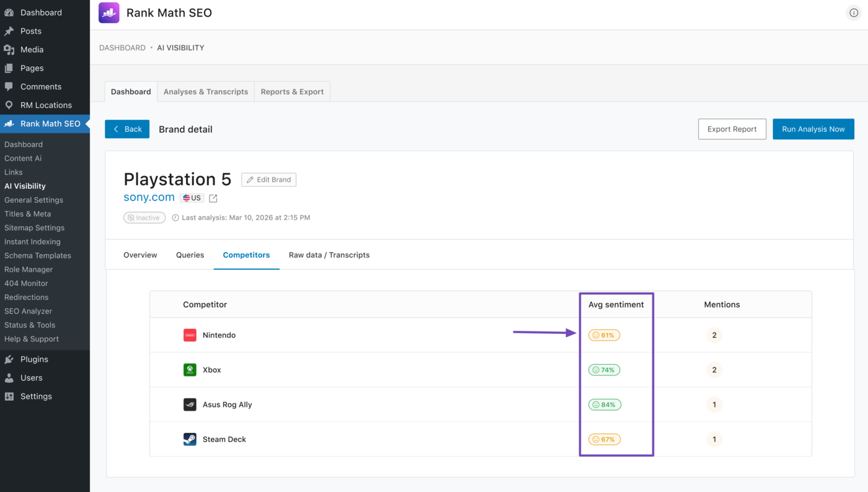Click the Steam Deck logo icon
The image size is (868, 492).
click(x=190, y=439)
